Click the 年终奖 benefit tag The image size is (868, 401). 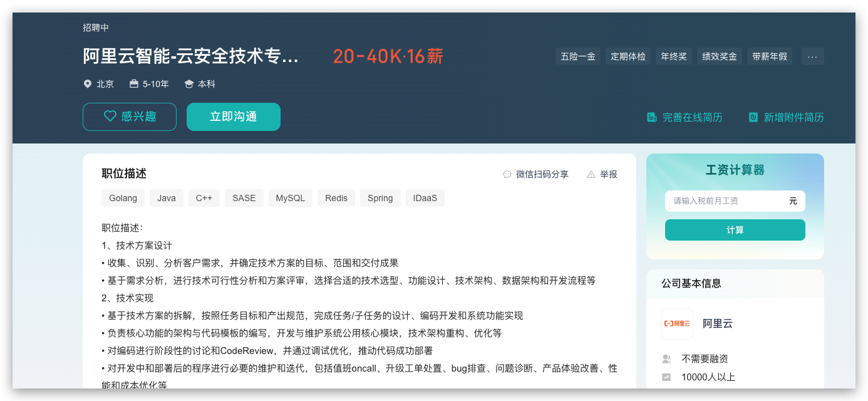click(674, 56)
